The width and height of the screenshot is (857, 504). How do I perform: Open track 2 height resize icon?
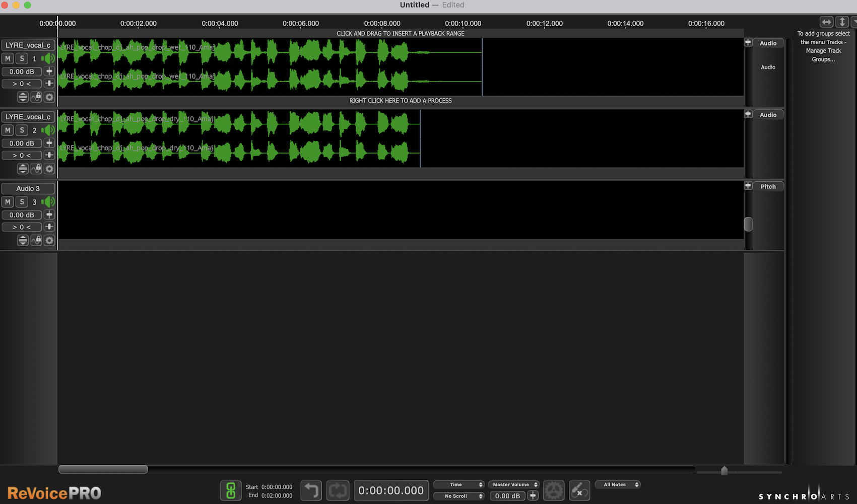tap(23, 169)
